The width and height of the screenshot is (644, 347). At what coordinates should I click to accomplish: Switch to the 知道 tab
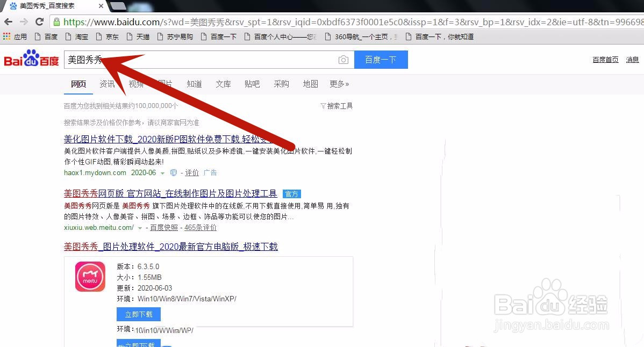coord(194,84)
